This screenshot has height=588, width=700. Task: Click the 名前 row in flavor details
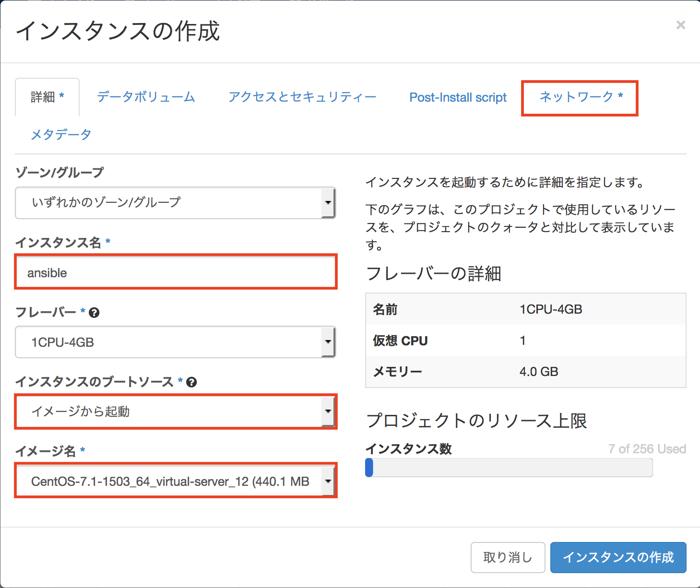(x=525, y=309)
